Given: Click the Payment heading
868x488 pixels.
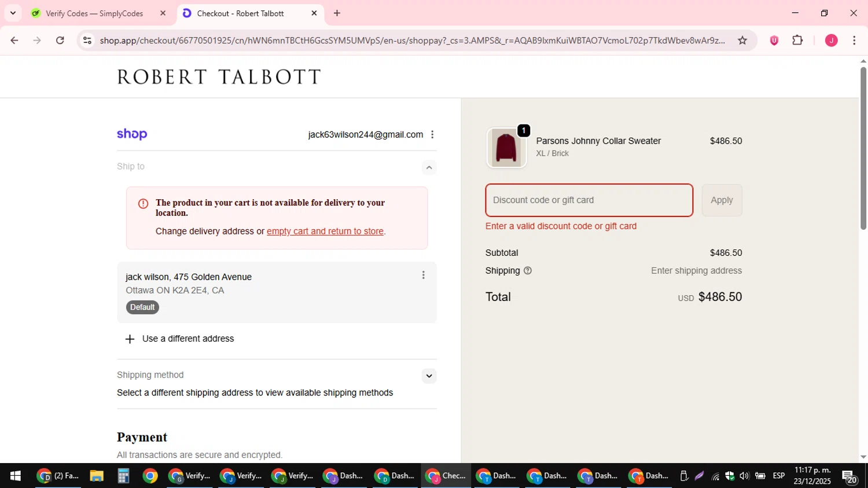Looking at the screenshot, I should click(142, 437).
